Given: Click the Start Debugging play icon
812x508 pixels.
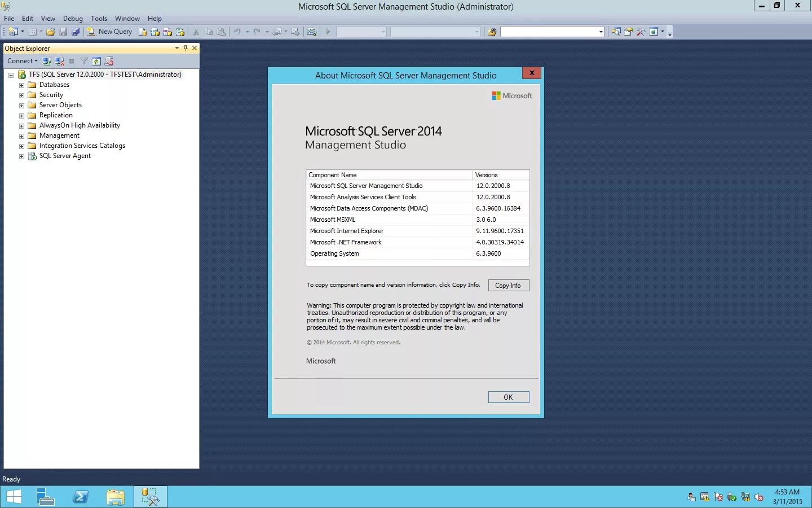Looking at the screenshot, I should click(328, 32).
